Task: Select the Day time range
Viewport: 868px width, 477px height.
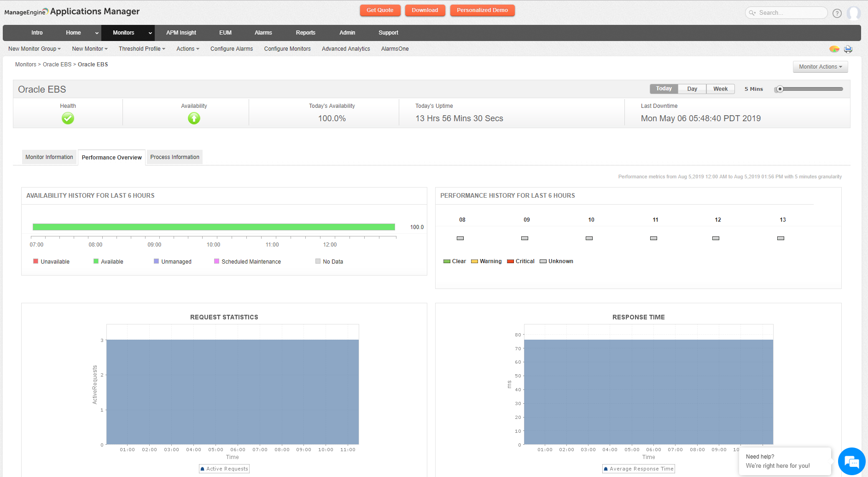Action: [x=692, y=89]
